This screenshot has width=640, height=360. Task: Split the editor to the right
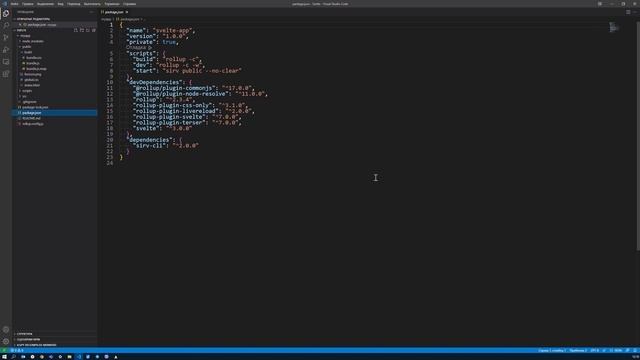628,12
